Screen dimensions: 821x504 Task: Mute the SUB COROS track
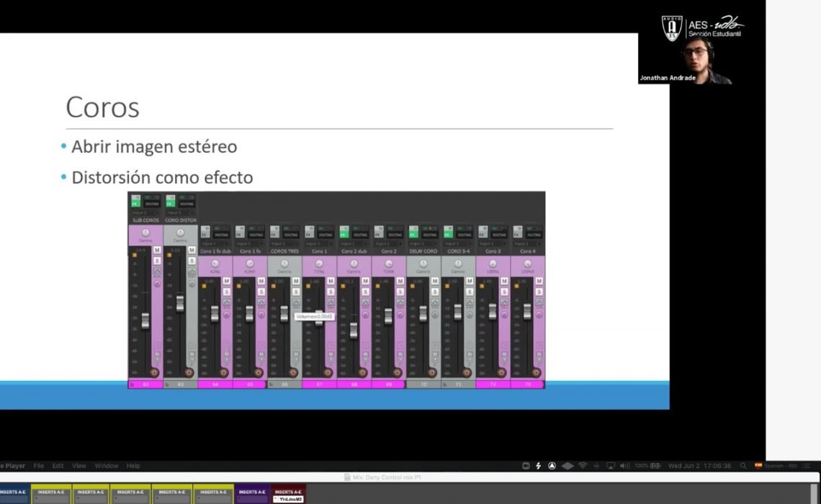click(x=157, y=251)
